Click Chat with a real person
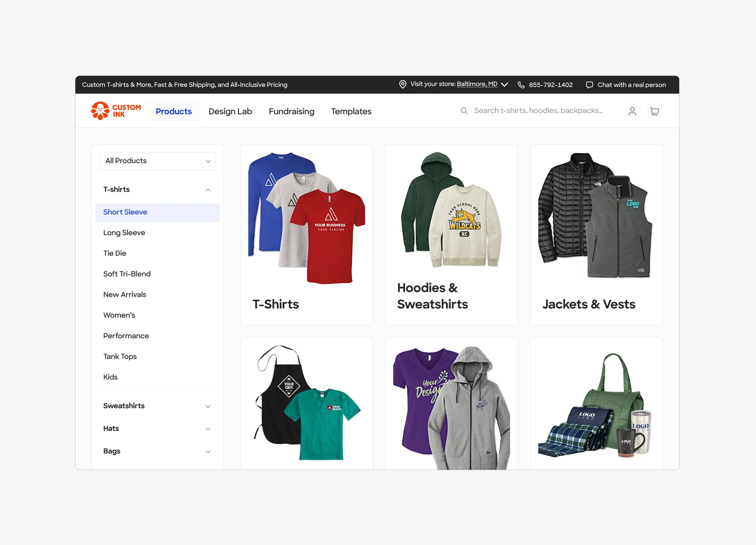The width and height of the screenshot is (756, 545). [x=632, y=85]
